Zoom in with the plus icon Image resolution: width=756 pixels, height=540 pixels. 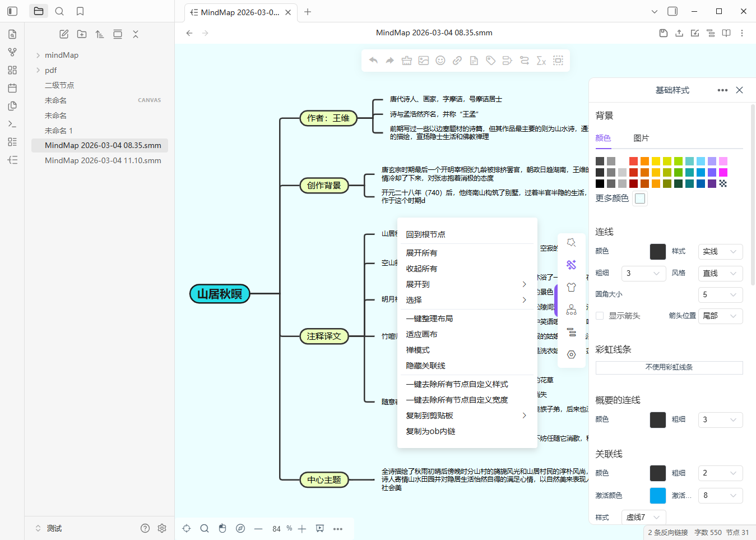click(302, 529)
